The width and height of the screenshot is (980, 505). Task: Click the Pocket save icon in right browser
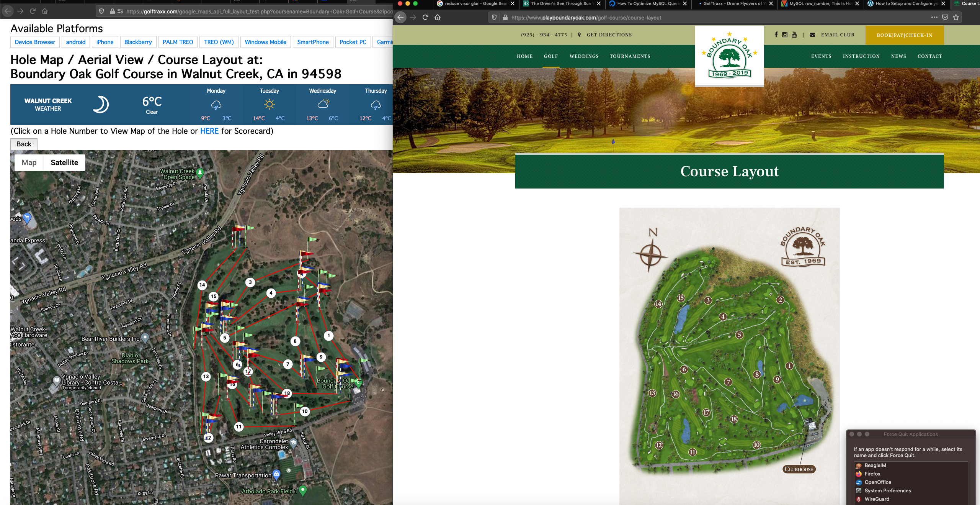coord(945,17)
